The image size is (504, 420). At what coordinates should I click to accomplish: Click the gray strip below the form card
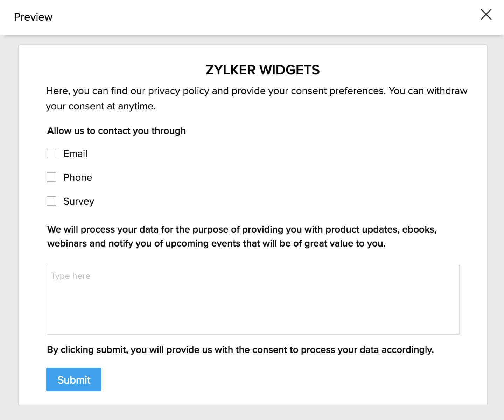pyautogui.click(x=252, y=413)
